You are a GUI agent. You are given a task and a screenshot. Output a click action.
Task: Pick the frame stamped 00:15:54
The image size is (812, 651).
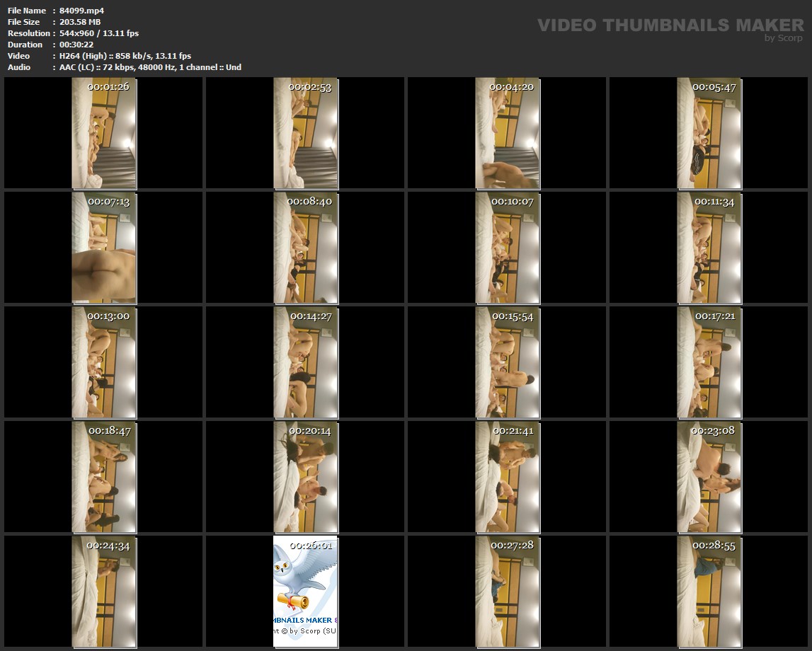508,362
